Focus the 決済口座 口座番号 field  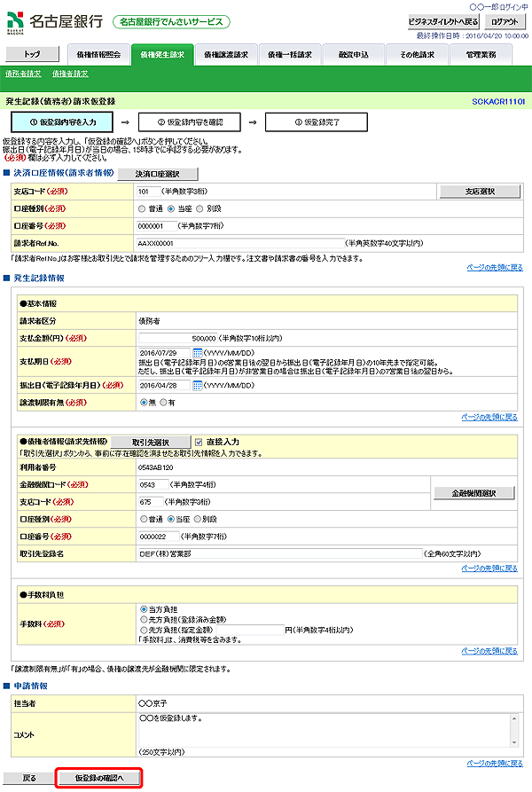[157, 226]
